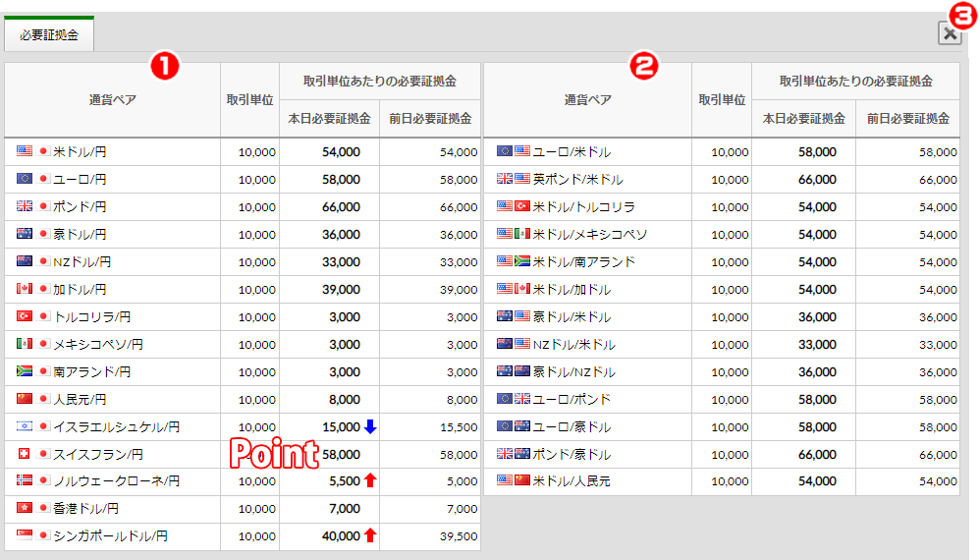This screenshot has width=980, height=560.
Task: Click today's margin 8,000 for 人民元/円
Action: [x=345, y=400]
